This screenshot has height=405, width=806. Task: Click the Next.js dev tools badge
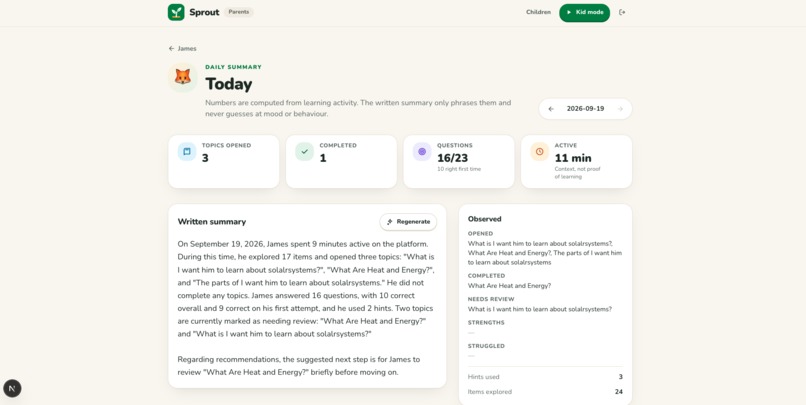click(12, 388)
